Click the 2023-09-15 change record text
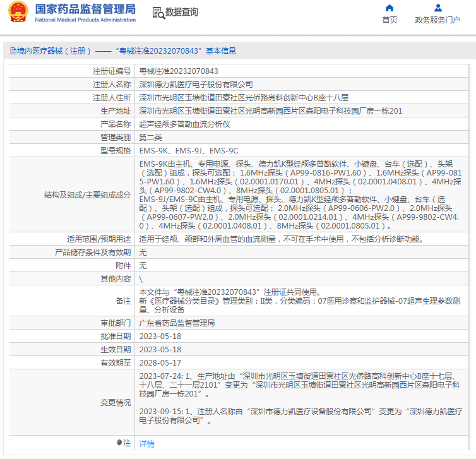Viewport: 476px width, 459px height. coord(300,416)
